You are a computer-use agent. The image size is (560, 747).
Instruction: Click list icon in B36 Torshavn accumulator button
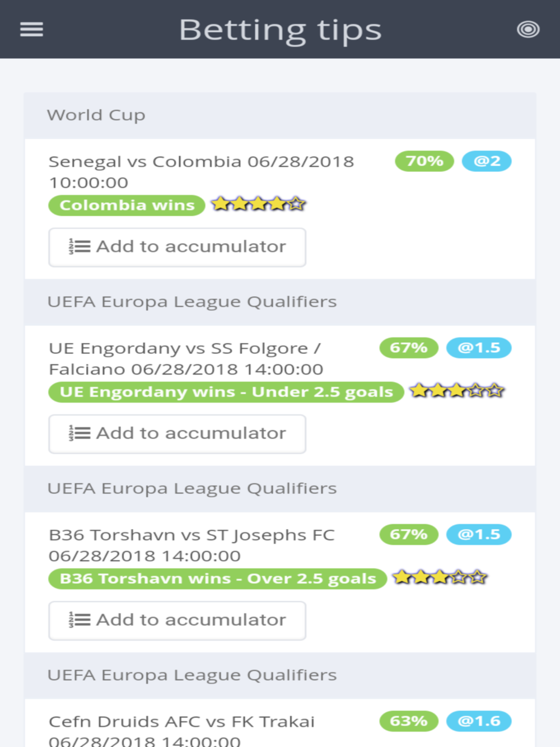click(80, 620)
